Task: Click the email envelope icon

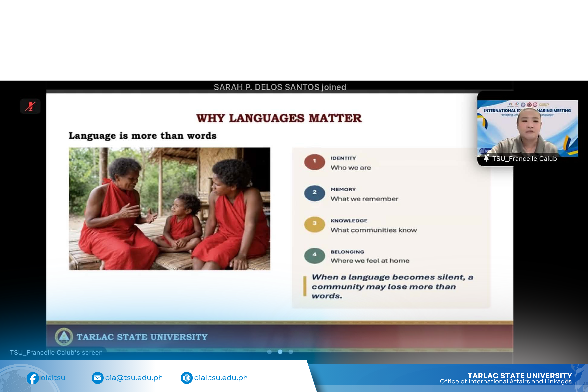Action: (x=98, y=378)
